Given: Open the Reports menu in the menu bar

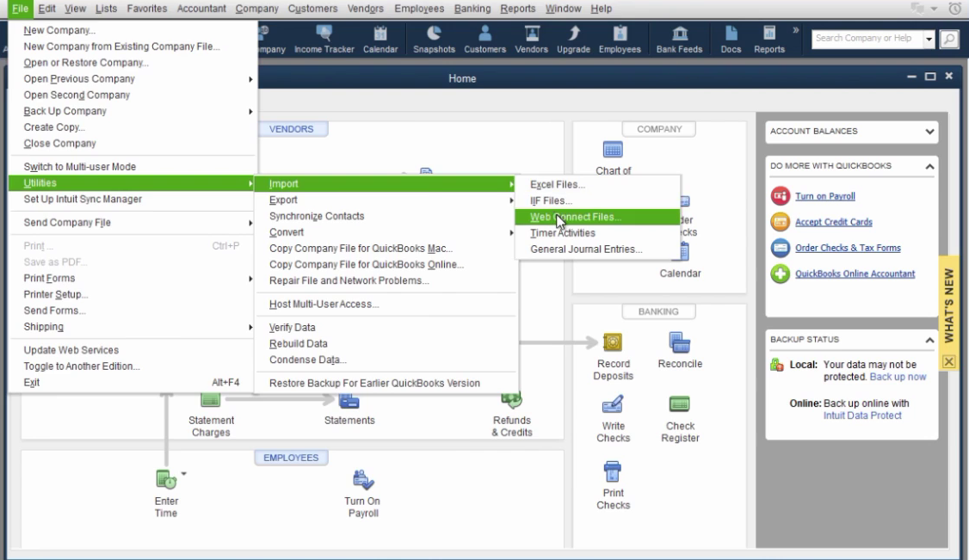Looking at the screenshot, I should pos(517,9).
